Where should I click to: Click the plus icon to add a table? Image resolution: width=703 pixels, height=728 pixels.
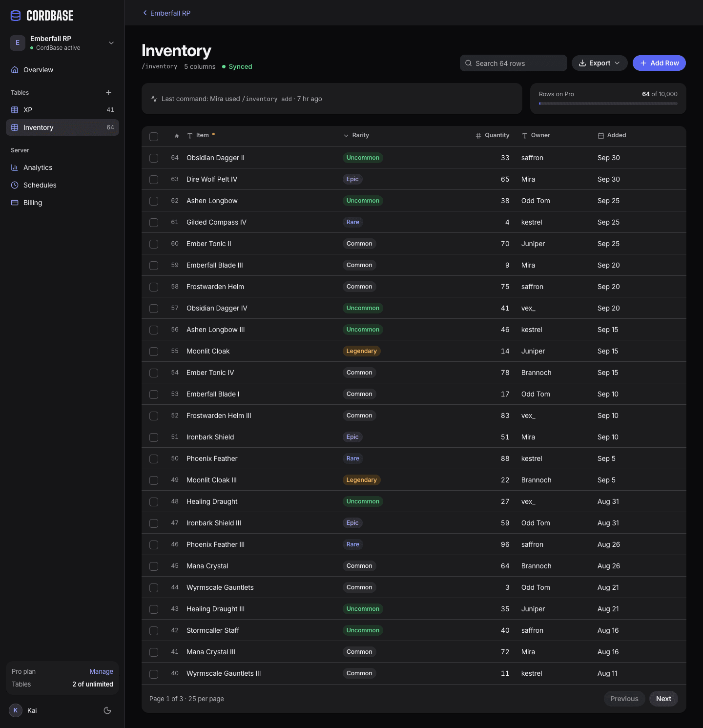tap(108, 93)
